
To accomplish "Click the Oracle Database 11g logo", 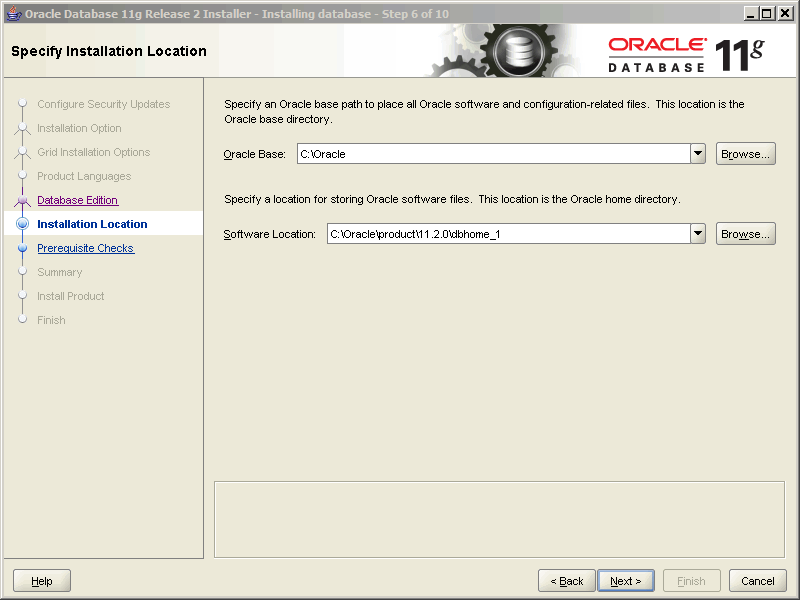I will pos(686,55).
